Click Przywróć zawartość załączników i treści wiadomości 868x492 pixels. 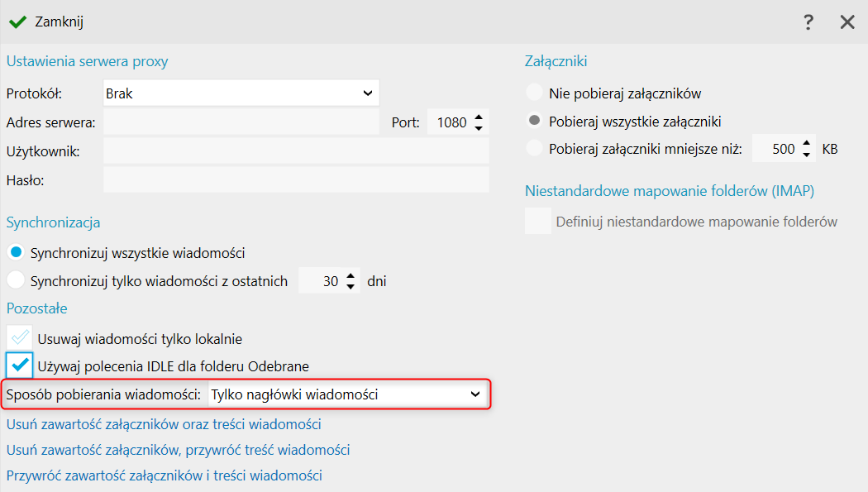coord(164,476)
